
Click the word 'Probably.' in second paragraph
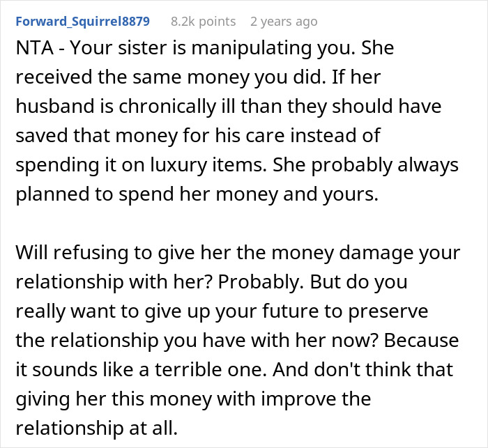[261, 282]
